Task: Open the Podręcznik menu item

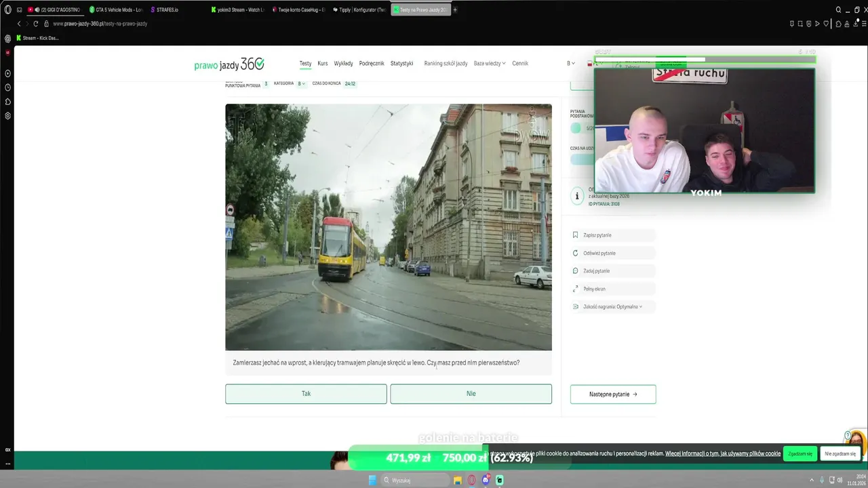Action: tap(372, 64)
